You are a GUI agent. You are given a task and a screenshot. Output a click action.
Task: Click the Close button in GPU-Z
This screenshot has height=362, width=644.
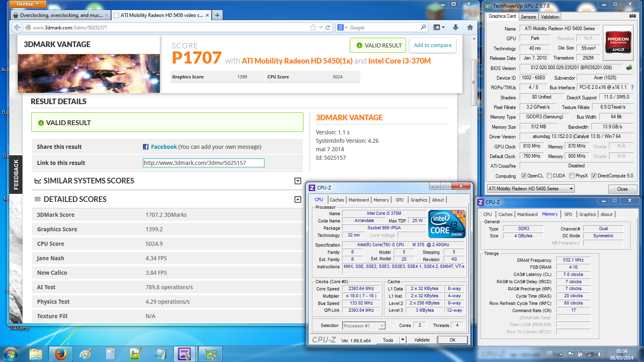click(x=622, y=189)
